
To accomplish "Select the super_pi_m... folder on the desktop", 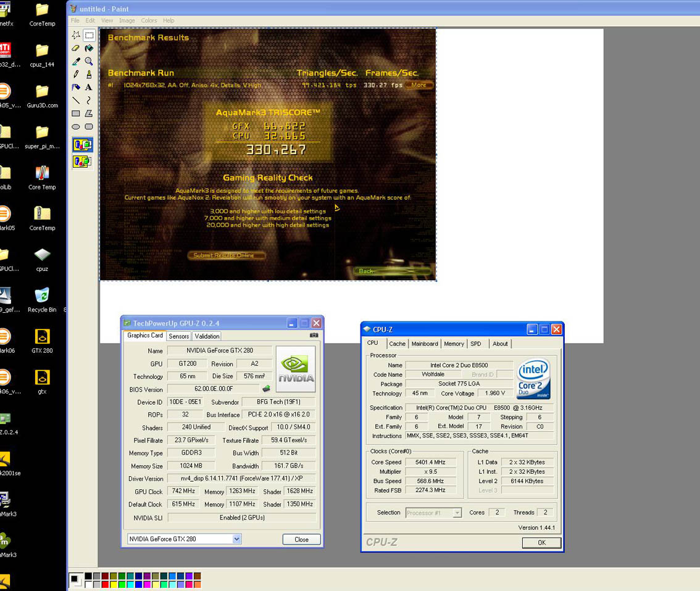I will (42, 136).
